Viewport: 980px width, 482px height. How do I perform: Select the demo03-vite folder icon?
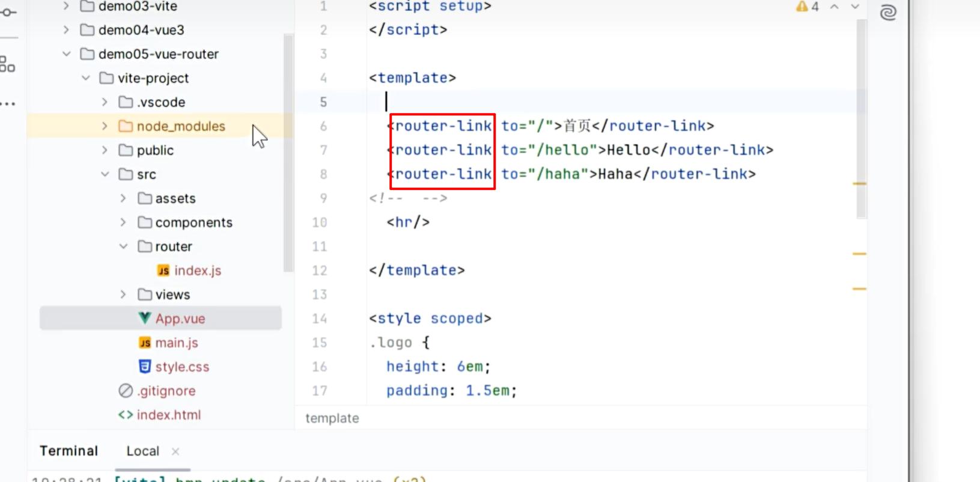click(87, 6)
